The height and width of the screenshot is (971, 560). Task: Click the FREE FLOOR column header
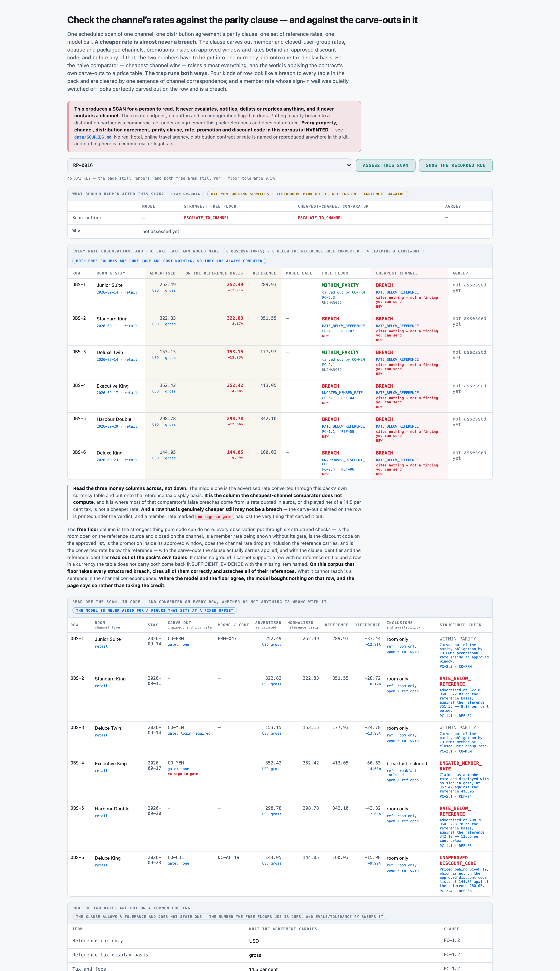[335, 273]
